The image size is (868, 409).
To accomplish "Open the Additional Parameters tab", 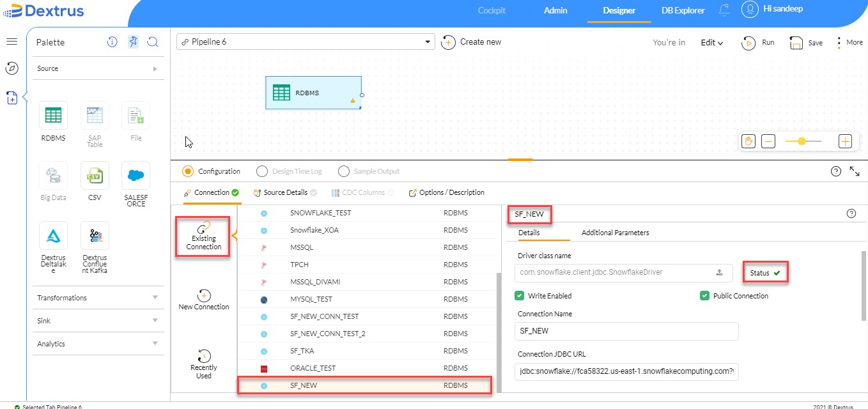I will tap(615, 233).
